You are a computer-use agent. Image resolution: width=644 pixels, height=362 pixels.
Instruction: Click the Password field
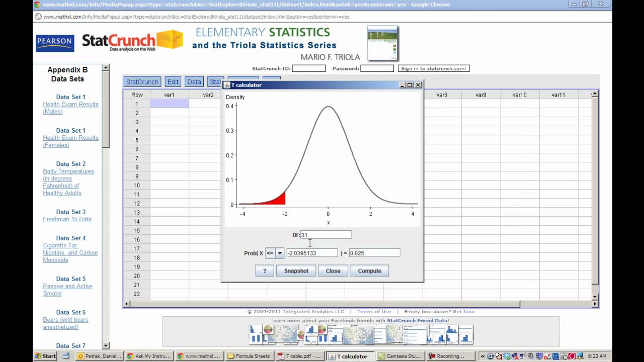pos(377,68)
